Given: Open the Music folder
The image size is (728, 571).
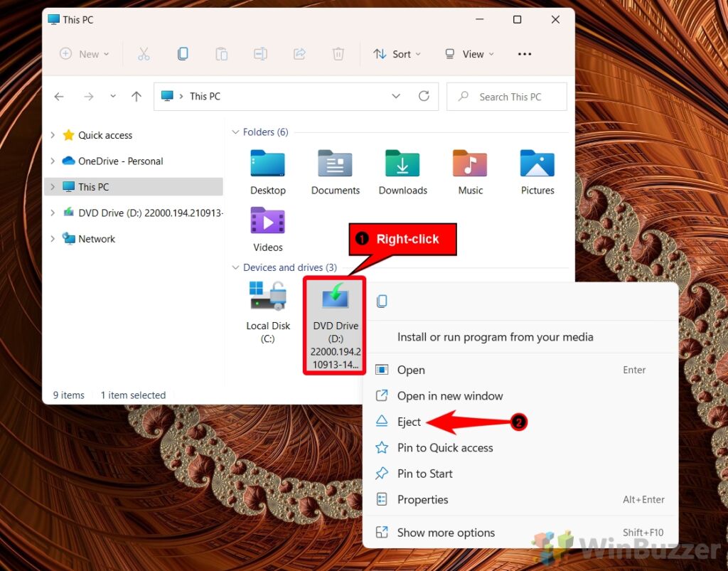Looking at the screenshot, I should click(470, 171).
